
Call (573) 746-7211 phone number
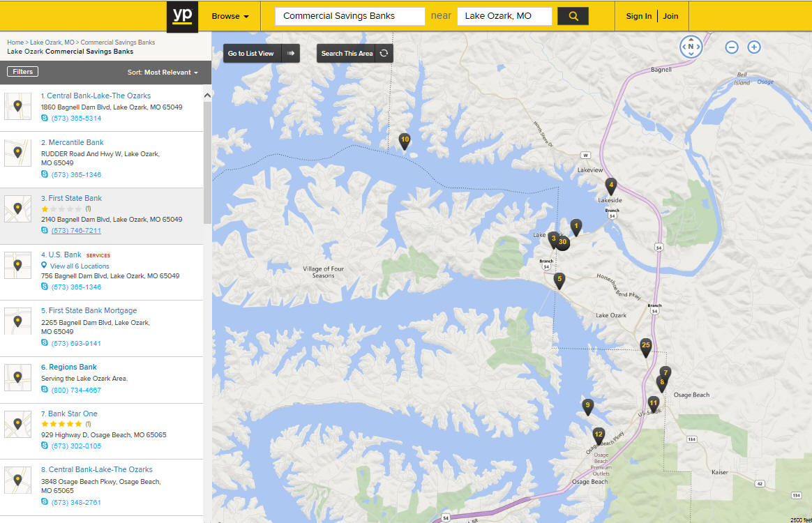point(76,231)
